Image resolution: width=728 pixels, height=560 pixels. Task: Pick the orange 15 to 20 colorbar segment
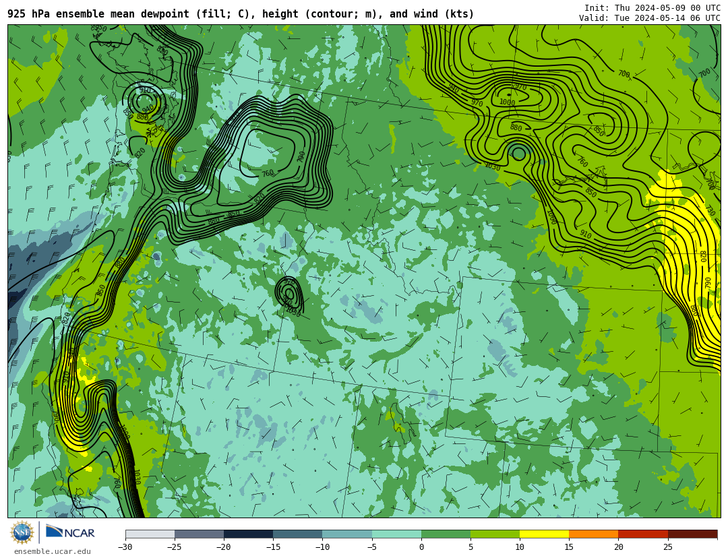point(594,534)
